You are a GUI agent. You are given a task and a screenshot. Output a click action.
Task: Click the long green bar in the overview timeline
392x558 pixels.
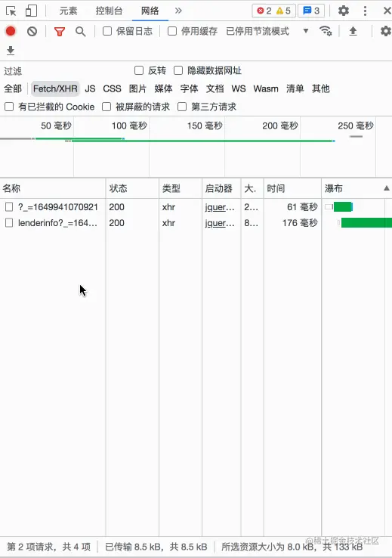pyautogui.click(x=202, y=141)
